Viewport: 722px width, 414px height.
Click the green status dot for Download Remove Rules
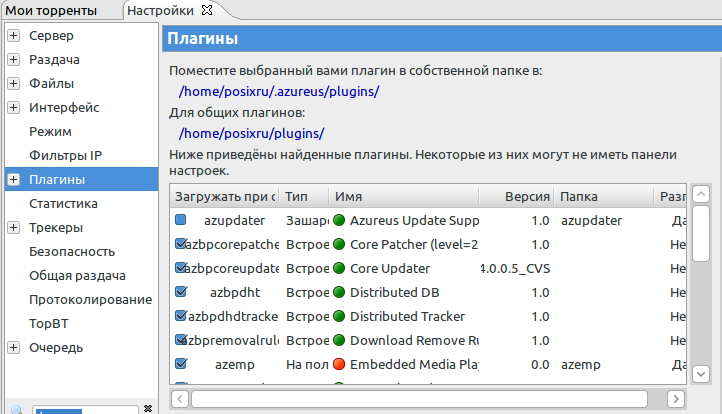[x=339, y=340]
